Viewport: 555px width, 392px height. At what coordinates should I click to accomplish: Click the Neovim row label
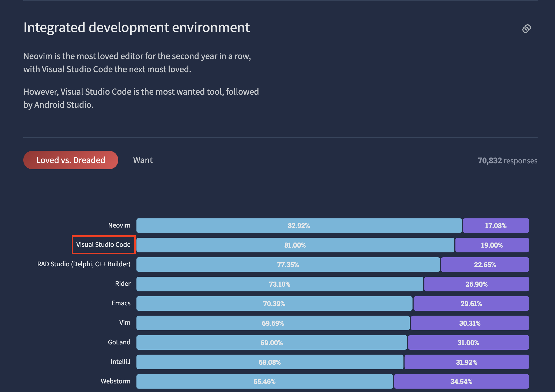coord(119,225)
